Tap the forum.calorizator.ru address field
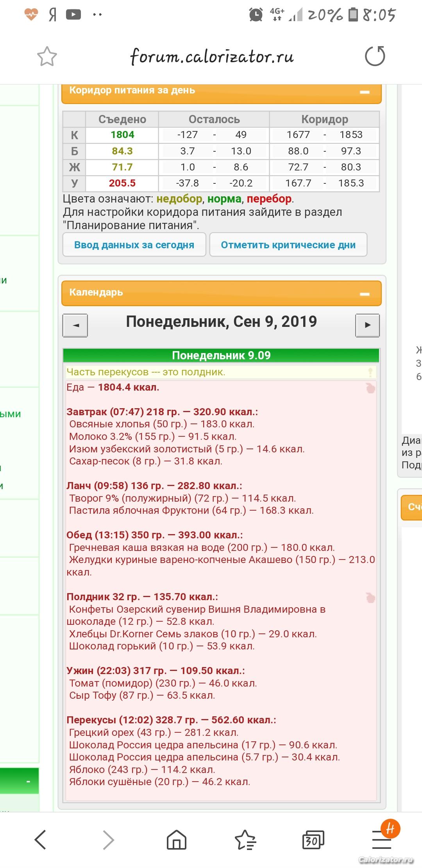The height and width of the screenshot is (868, 422). pyautogui.click(x=211, y=57)
